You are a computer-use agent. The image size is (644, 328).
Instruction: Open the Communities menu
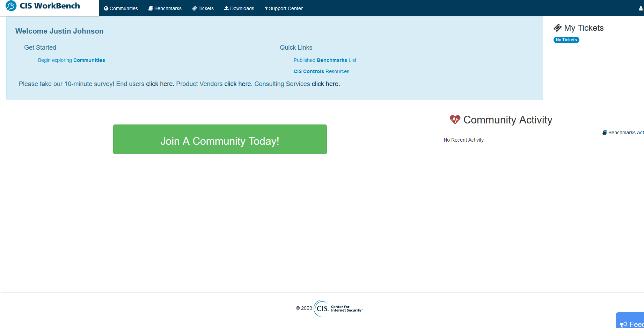[x=121, y=8]
